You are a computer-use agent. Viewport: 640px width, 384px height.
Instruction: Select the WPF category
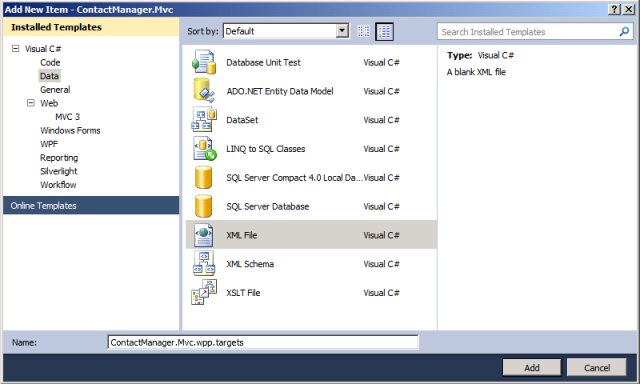49,144
